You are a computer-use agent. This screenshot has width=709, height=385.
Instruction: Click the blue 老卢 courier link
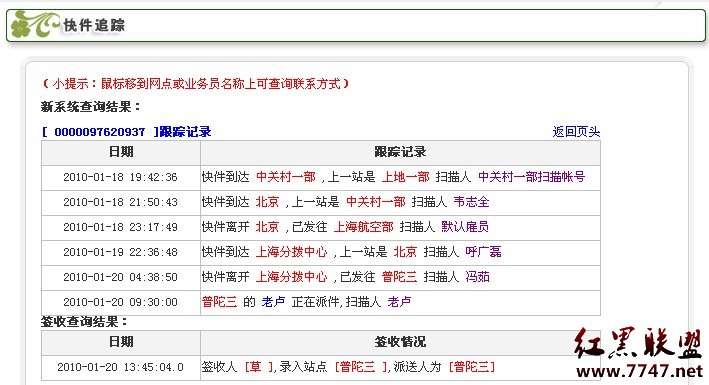click(274, 302)
